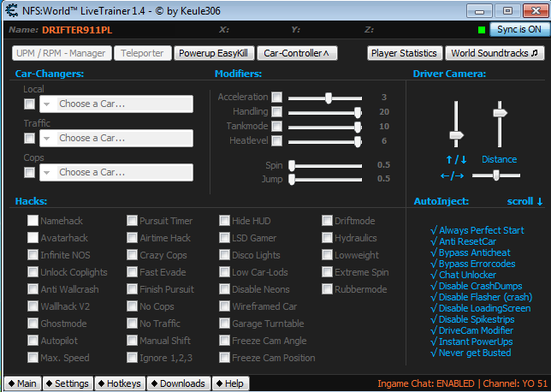Screen dimensions: 551x392
Task: Click the Heatlevel slider handle
Action: (358, 141)
